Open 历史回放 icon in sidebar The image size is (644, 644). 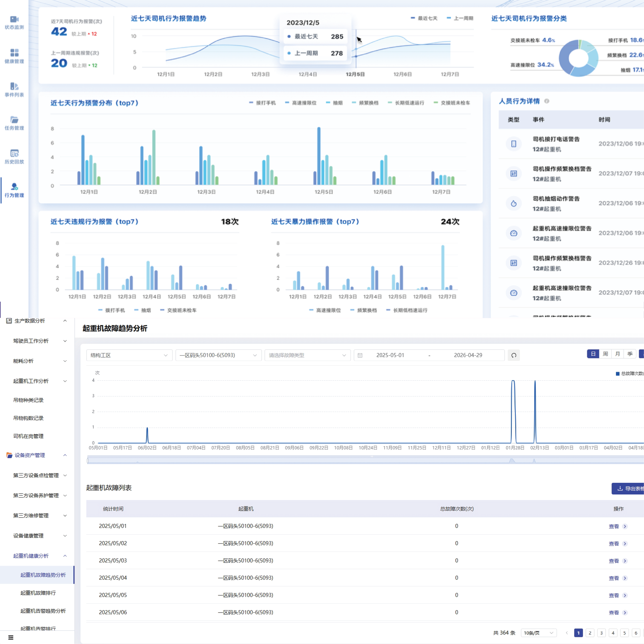[14, 153]
